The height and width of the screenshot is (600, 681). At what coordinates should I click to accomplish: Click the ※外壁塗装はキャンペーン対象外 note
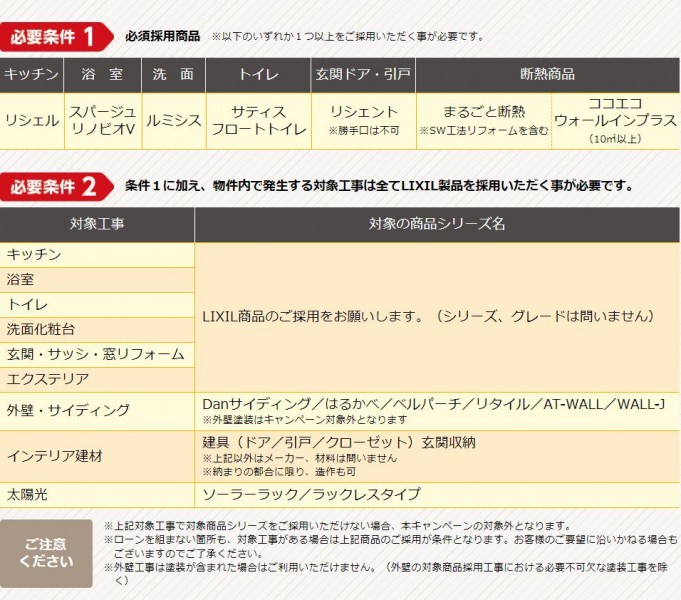pyautogui.click(x=305, y=420)
